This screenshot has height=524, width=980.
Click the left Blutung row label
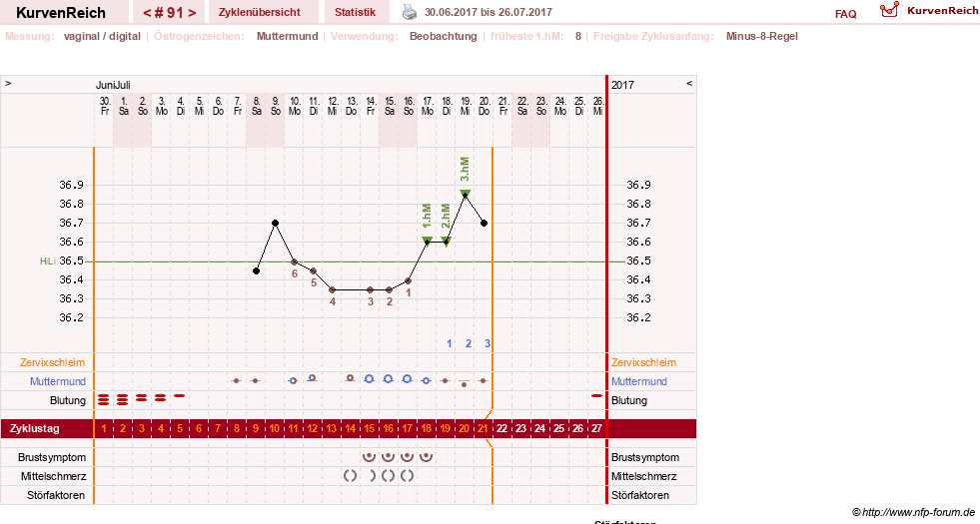[x=68, y=400]
